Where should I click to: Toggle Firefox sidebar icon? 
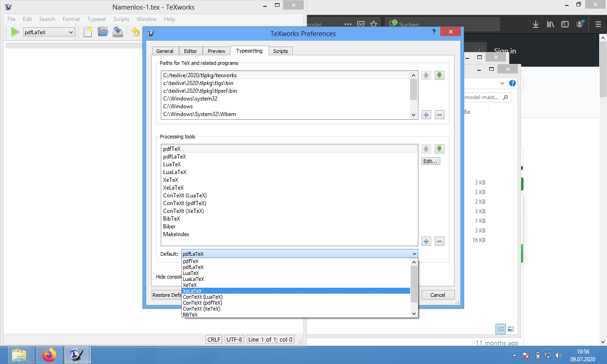tap(565, 24)
